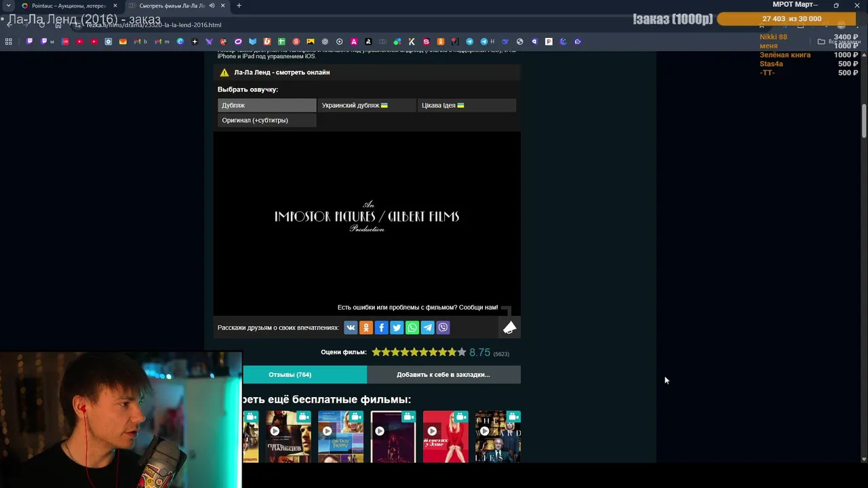Click the Ла-Ла Ленд - смотреть онлайн heading
This screenshot has height=488, width=868.
(282, 72)
